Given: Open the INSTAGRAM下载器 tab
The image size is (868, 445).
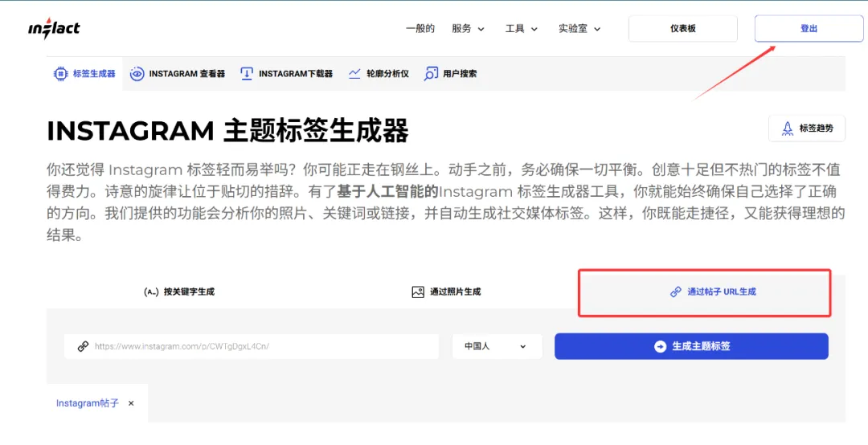Looking at the screenshot, I should [287, 74].
